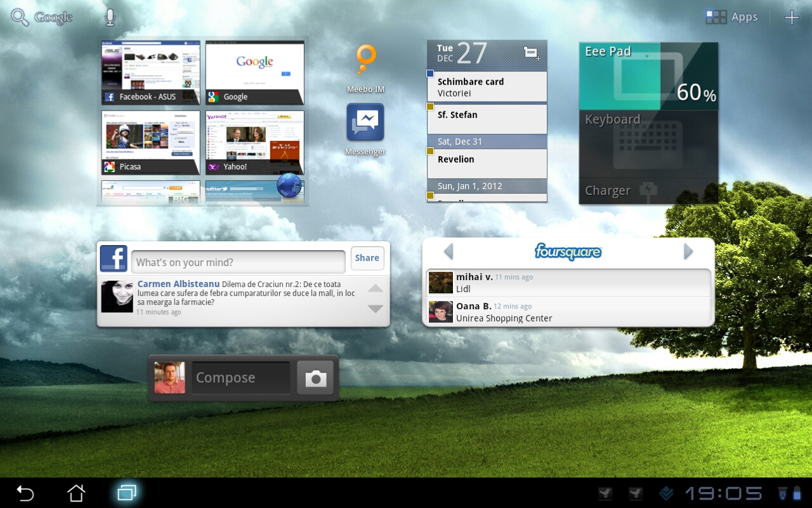Open Picasa bookmark thumbnail

click(151, 143)
